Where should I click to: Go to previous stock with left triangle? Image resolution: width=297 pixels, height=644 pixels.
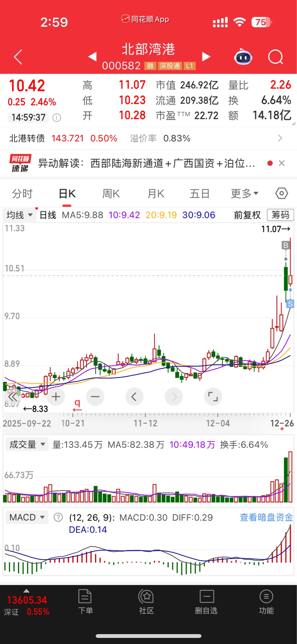pyautogui.click(x=92, y=57)
